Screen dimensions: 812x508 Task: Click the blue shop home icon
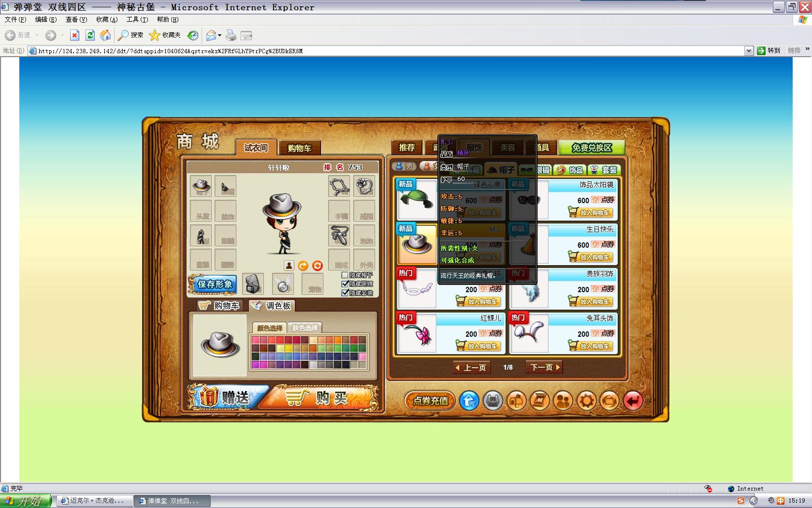[469, 401]
